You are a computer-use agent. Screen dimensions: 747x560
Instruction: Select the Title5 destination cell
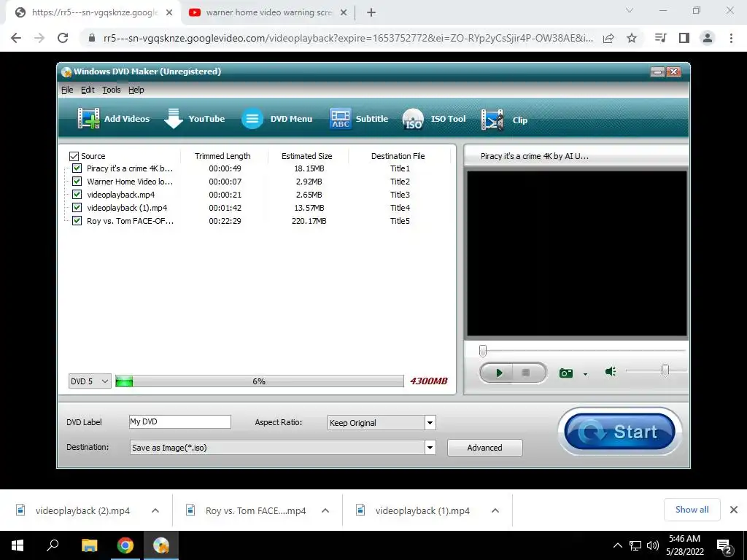tap(400, 221)
